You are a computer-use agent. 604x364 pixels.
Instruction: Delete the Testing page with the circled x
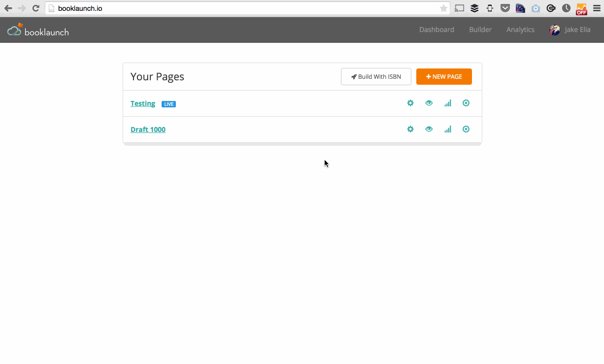pyautogui.click(x=466, y=103)
